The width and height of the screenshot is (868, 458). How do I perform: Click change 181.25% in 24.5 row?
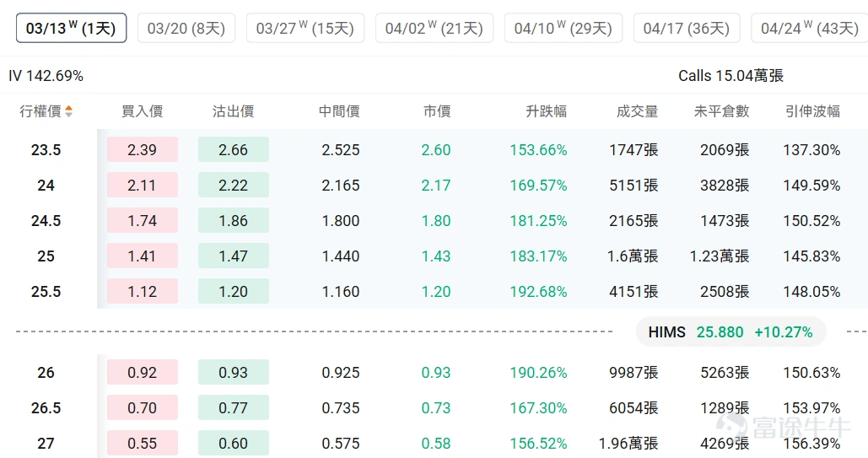pyautogui.click(x=539, y=220)
